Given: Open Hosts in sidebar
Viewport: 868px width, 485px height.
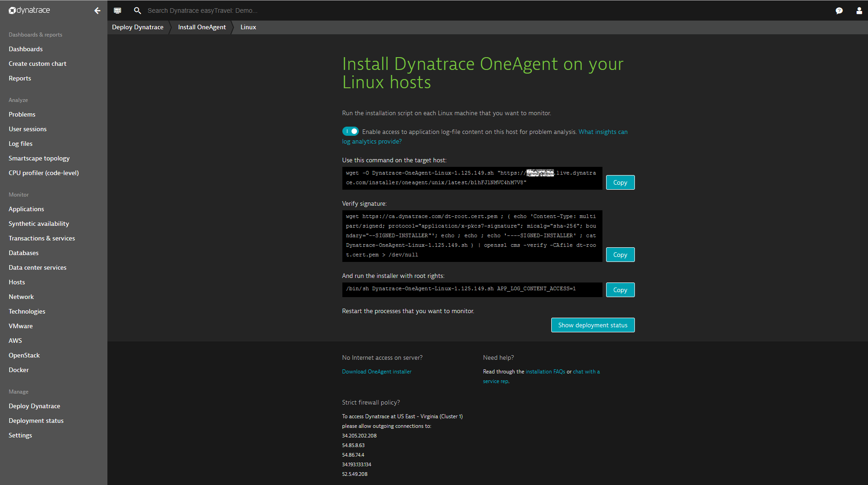Looking at the screenshot, I should pyautogui.click(x=16, y=282).
